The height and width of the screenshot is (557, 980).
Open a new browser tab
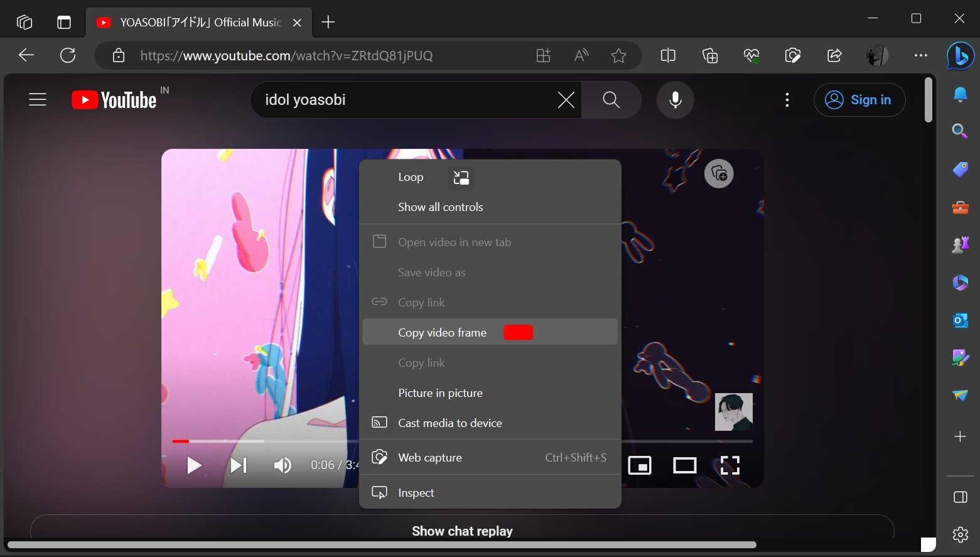[328, 23]
